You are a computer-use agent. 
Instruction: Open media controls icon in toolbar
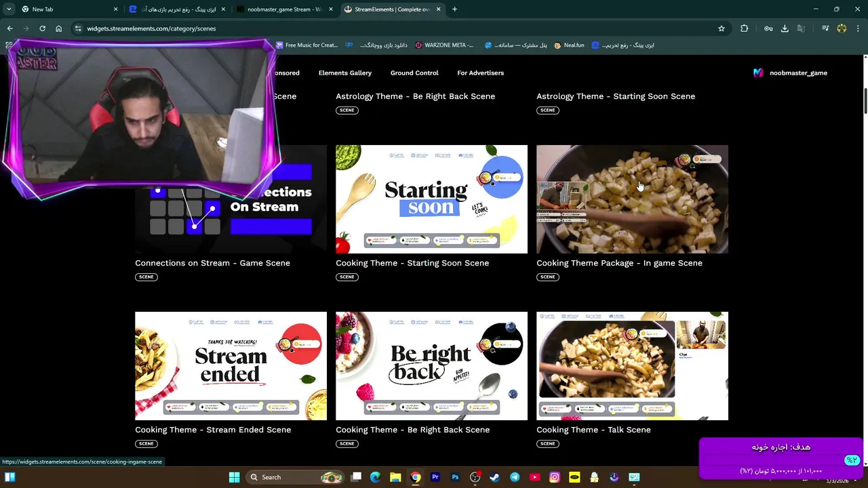point(825,28)
